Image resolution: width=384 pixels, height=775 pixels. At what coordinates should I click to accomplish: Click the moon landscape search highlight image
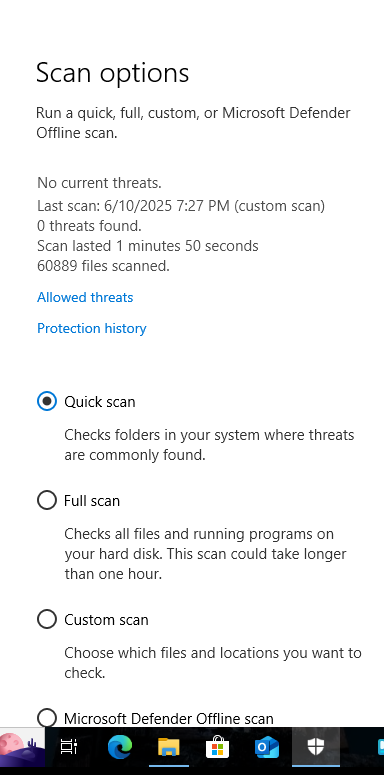pyautogui.click(x=22, y=747)
